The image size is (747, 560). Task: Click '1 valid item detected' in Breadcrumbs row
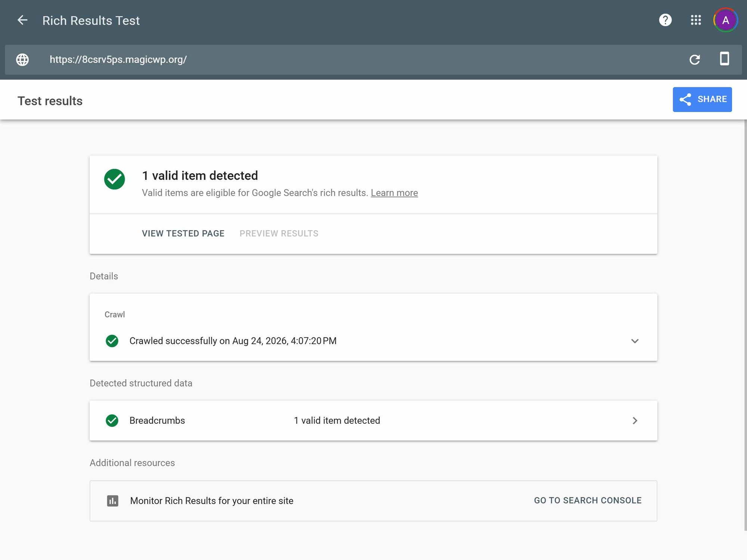337,420
